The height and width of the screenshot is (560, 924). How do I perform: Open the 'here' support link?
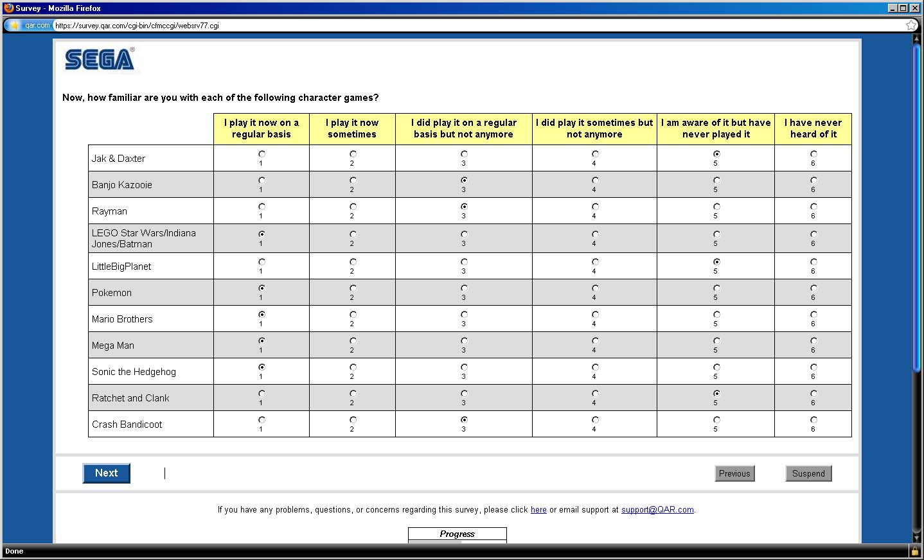(538, 510)
